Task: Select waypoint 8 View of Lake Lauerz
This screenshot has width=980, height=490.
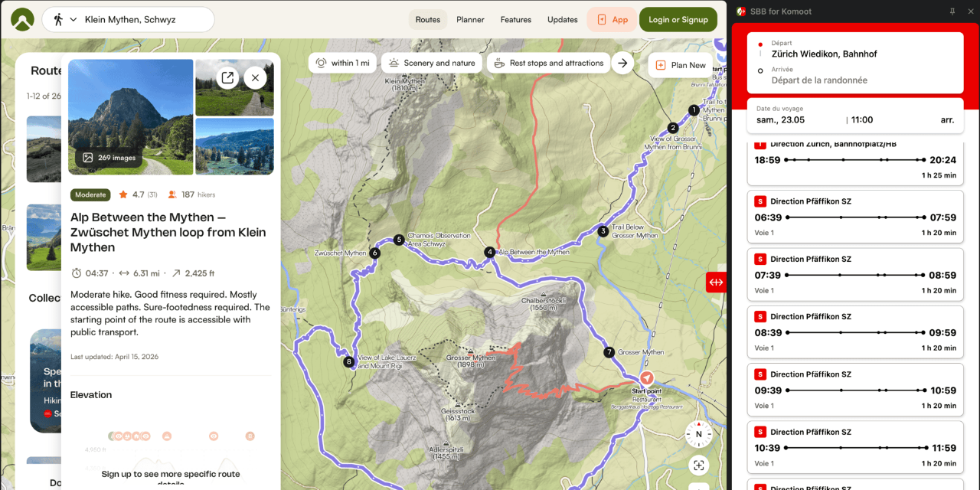Action: [x=348, y=362]
